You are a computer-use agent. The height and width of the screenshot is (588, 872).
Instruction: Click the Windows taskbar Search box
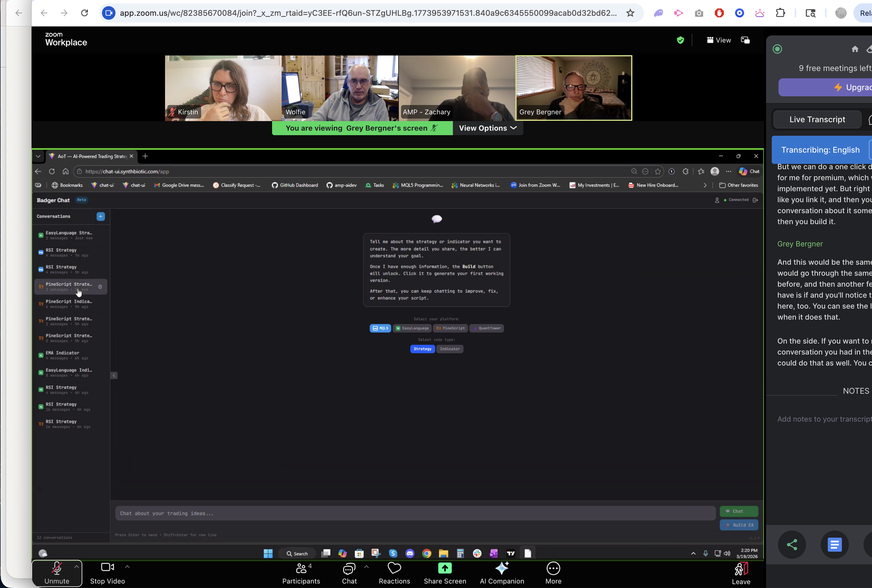pos(297,553)
